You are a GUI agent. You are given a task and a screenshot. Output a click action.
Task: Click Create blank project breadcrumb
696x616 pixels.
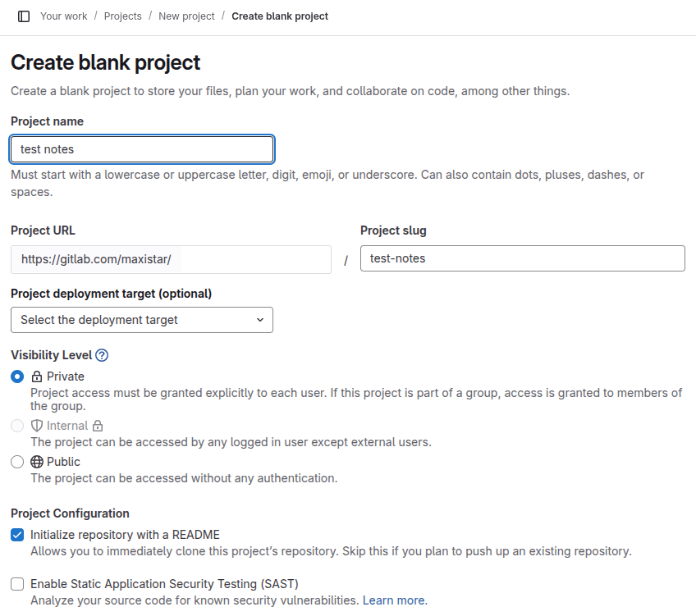point(280,16)
